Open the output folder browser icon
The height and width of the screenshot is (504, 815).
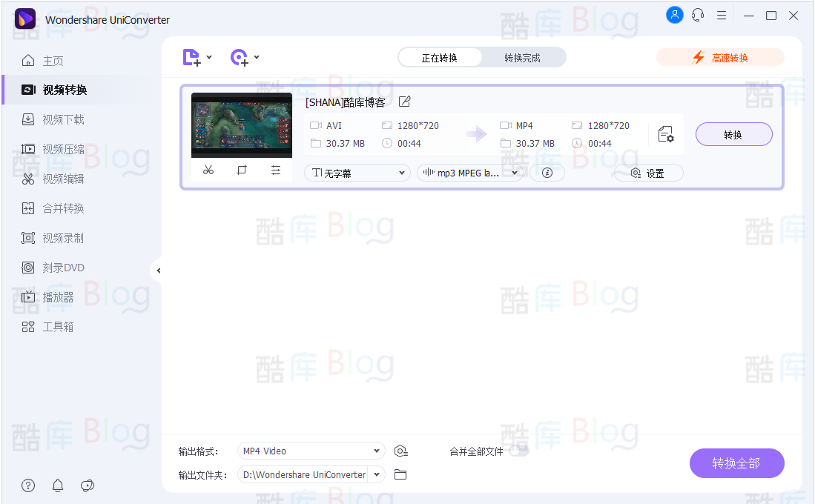point(400,474)
